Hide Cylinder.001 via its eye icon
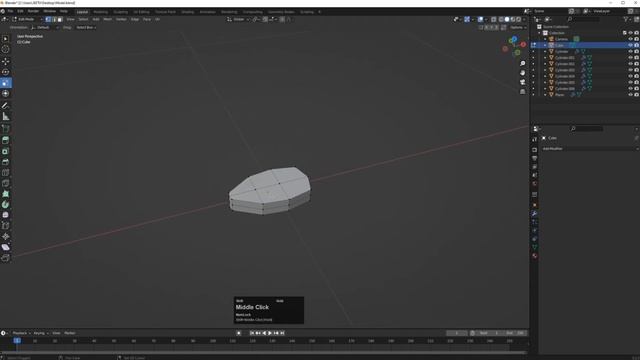 click(x=630, y=58)
